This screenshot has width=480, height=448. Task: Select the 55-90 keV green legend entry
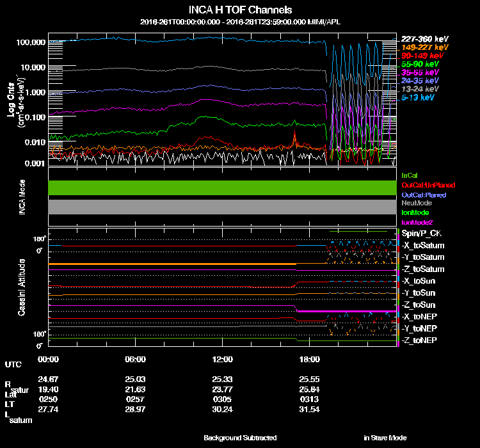421,65
